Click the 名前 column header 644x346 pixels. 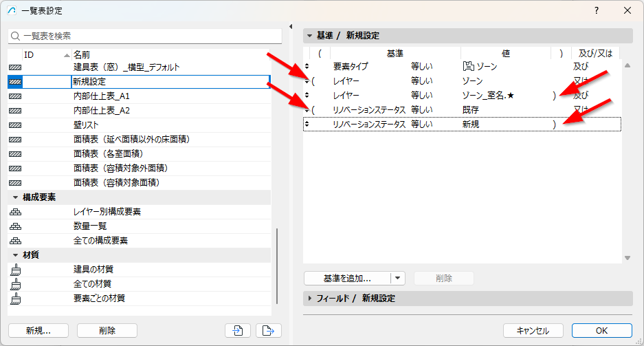click(171, 54)
